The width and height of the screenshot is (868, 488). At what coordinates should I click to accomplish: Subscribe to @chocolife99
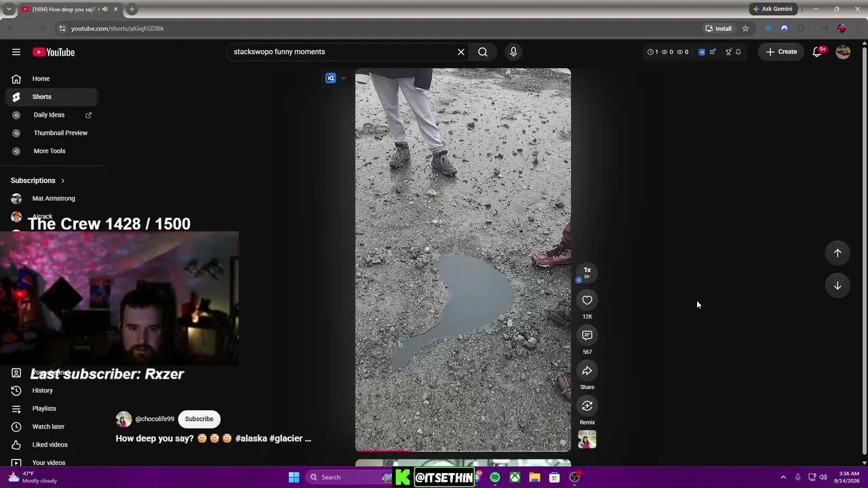(199, 419)
